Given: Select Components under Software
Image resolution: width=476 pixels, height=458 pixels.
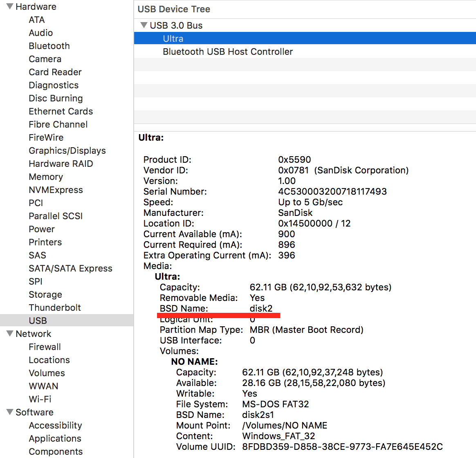Looking at the screenshot, I should [x=56, y=451].
